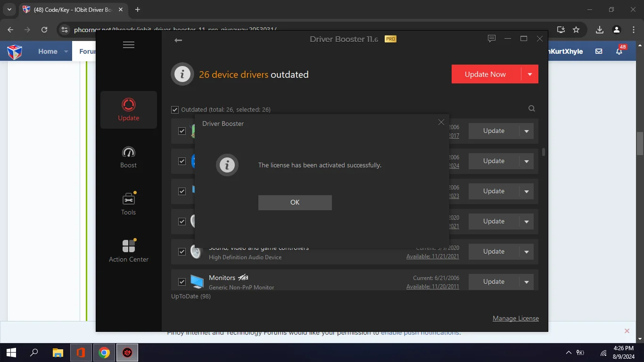
Task: Click the Wi-Fi icon in system tray
Action: (x=603, y=353)
